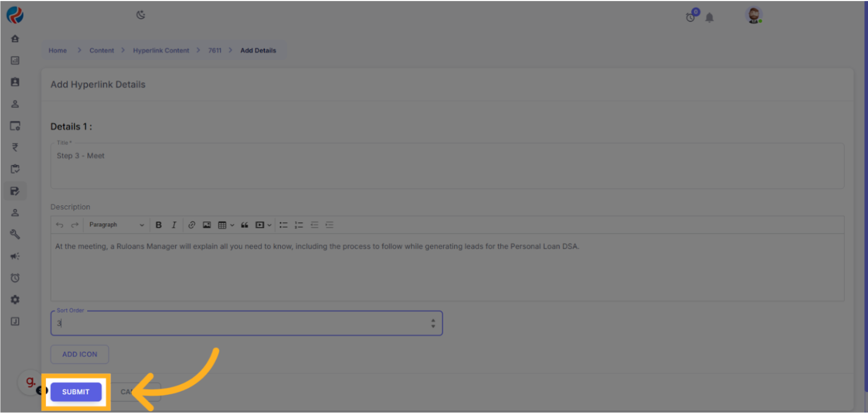Click the rupee icon in sidebar

coord(15,147)
